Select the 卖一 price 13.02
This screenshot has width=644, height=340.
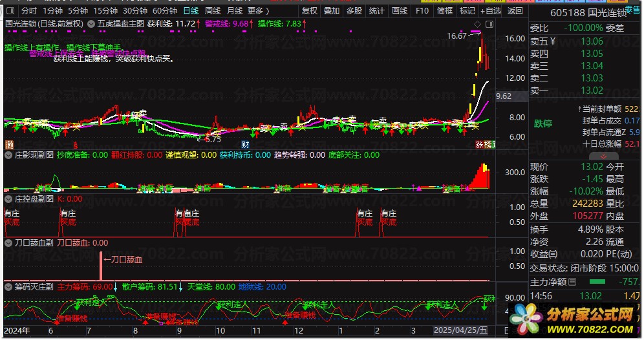point(592,90)
